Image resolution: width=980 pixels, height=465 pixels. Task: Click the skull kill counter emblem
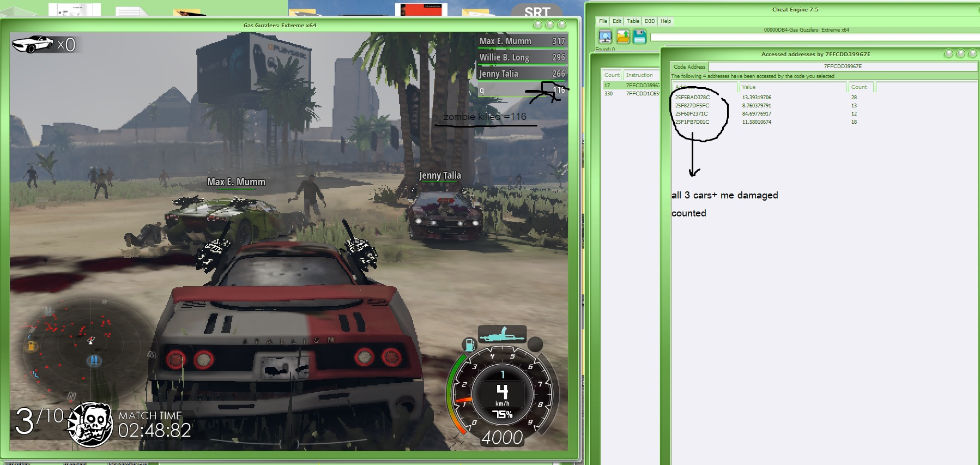pyautogui.click(x=90, y=424)
